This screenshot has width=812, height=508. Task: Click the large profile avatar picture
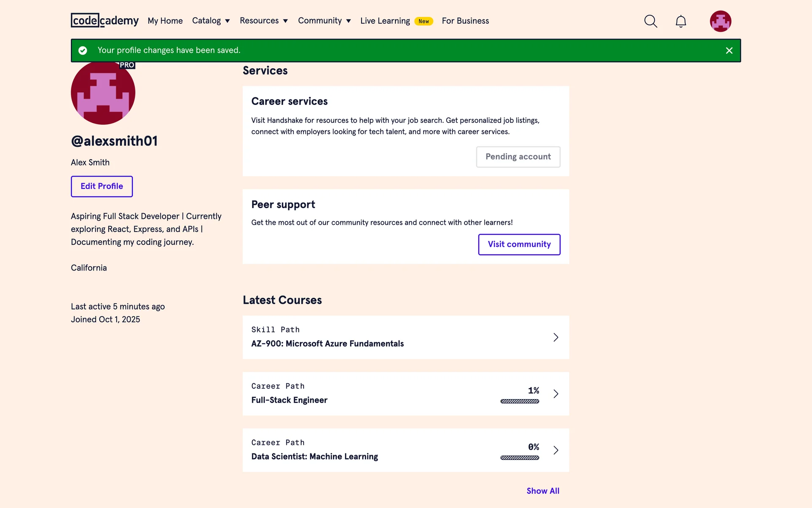pos(103,93)
